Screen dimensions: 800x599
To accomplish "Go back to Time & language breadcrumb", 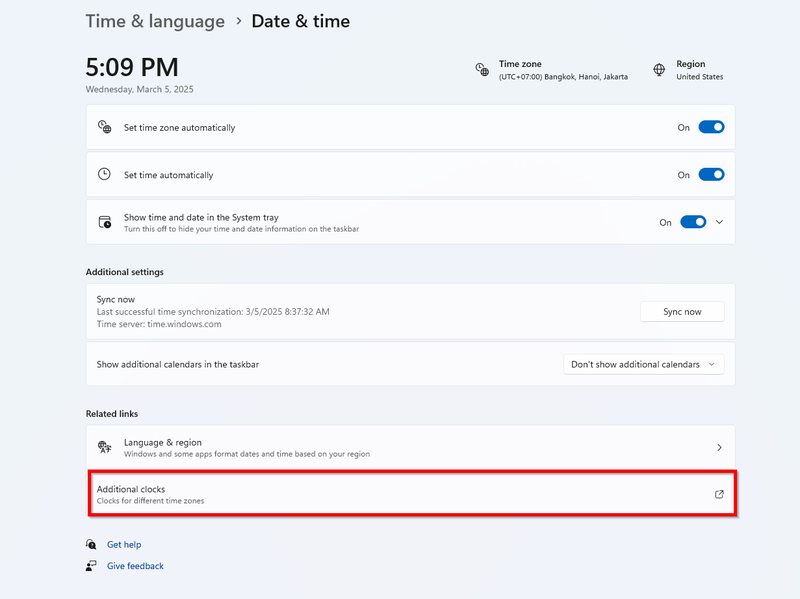I will click(155, 21).
